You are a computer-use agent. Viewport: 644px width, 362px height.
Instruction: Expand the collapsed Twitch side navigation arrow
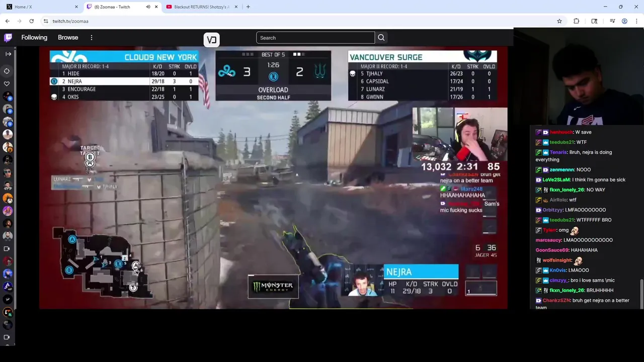pyautogui.click(x=8, y=54)
